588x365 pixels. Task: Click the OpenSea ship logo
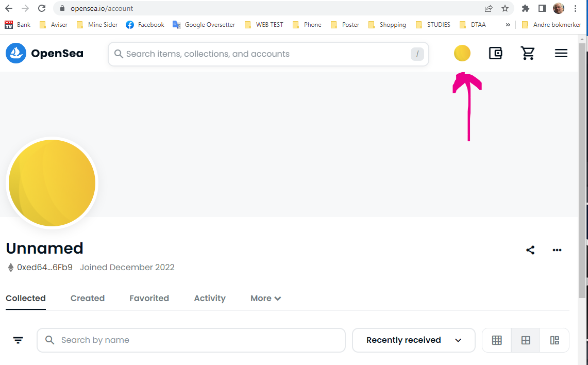click(x=16, y=53)
